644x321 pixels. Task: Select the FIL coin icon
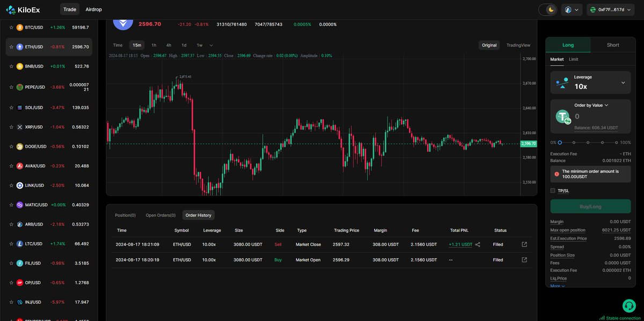tap(20, 264)
